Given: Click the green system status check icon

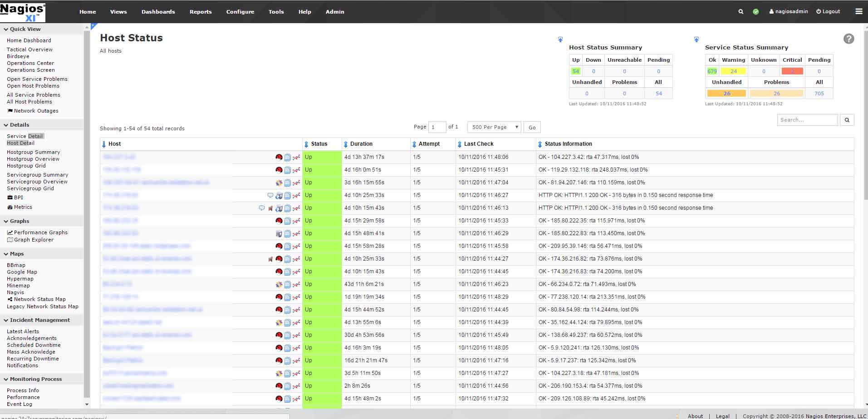Looking at the screenshot, I should 755,12.
